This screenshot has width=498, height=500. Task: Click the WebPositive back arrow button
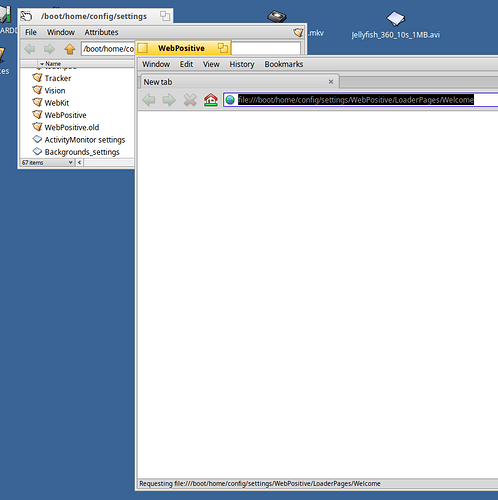tap(149, 100)
